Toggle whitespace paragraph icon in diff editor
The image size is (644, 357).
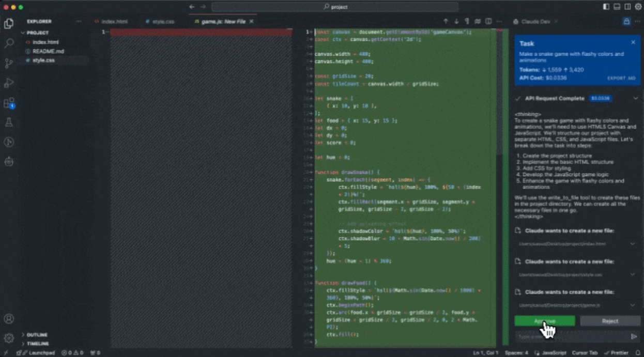point(467,22)
